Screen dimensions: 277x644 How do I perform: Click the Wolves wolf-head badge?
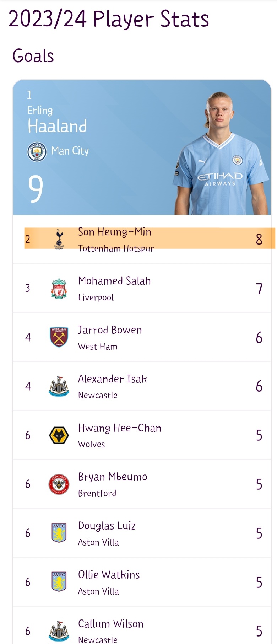click(x=59, y=435)
